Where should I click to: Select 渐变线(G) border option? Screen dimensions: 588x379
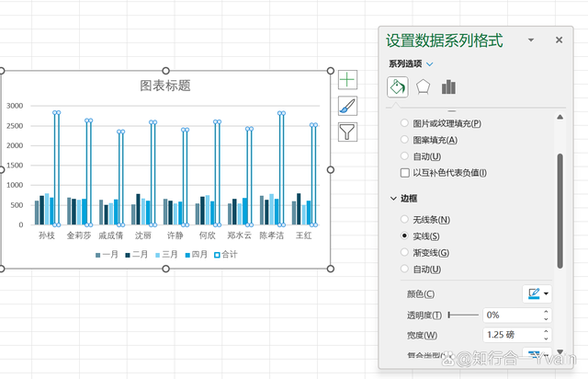pyautogui.click(x=404, y=252)
